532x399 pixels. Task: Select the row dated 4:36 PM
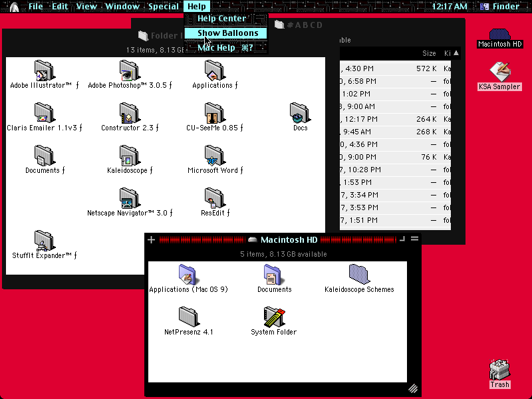(395, 144)
